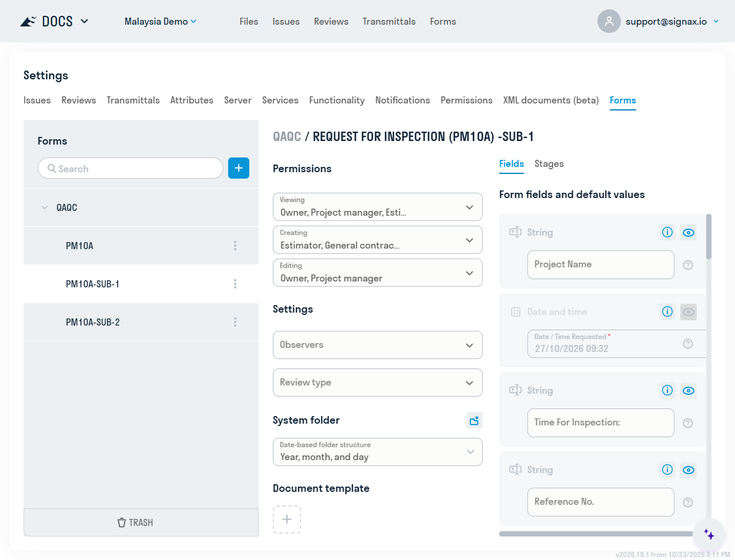Show info for Date and time field
The image size is (735, 560).
(667, 311)
